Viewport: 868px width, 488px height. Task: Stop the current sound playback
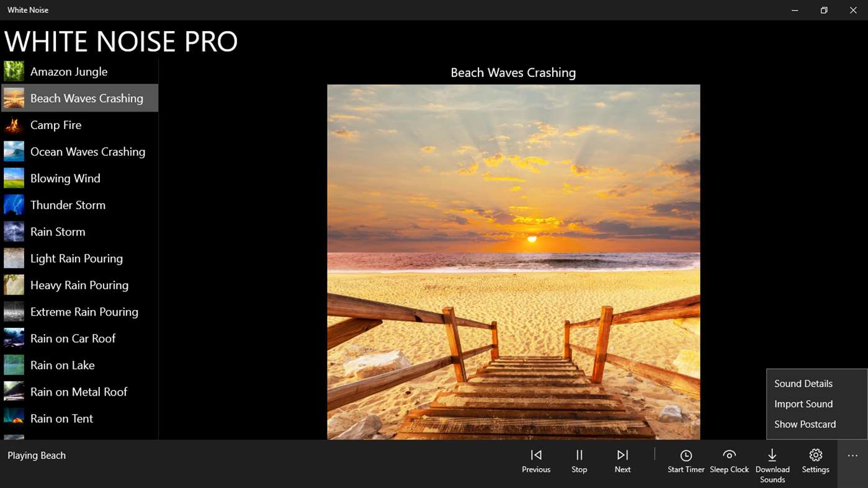pyautogui.click(x=579, y=462)
